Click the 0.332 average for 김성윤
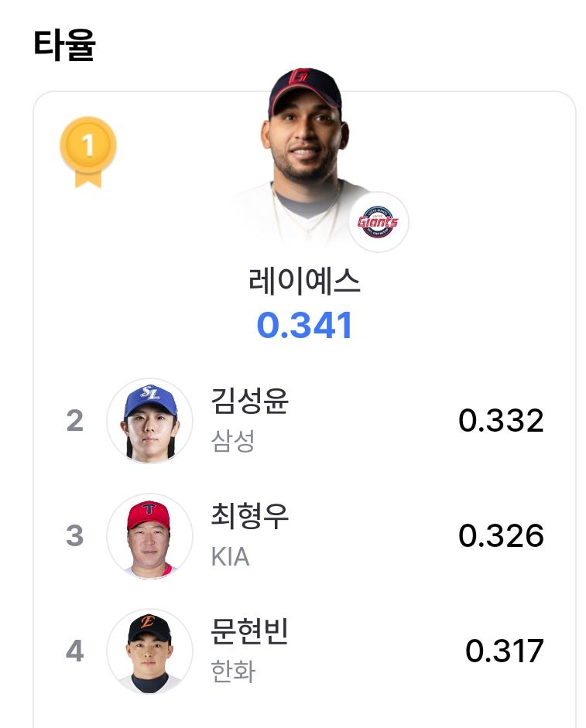The height and width of the screenshot is (728, 586). point(501,421)
